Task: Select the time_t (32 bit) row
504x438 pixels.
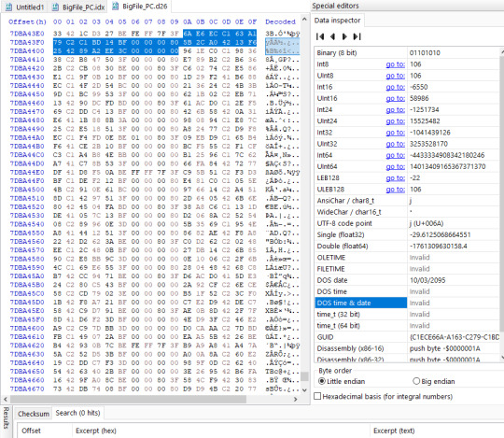Action: coord(407,314)
